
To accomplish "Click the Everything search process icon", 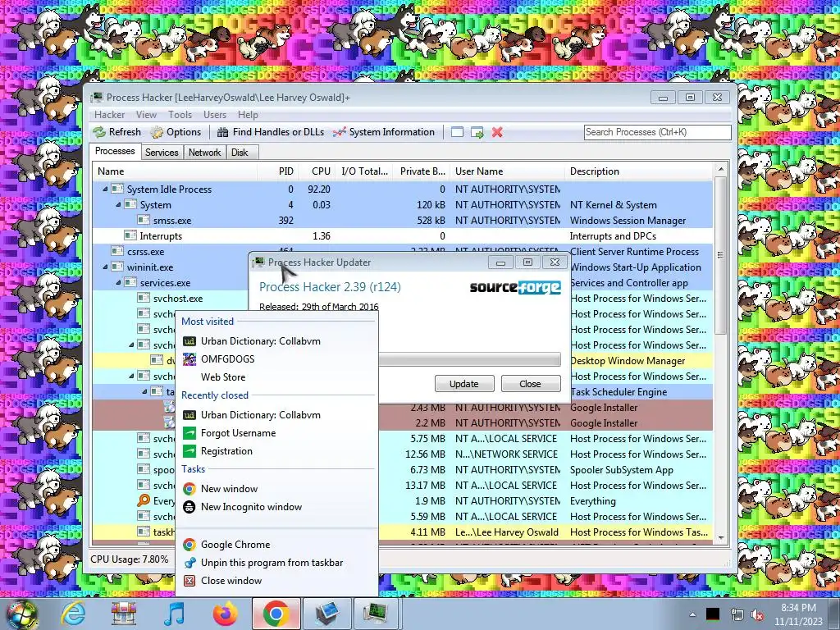I will 143,500.
